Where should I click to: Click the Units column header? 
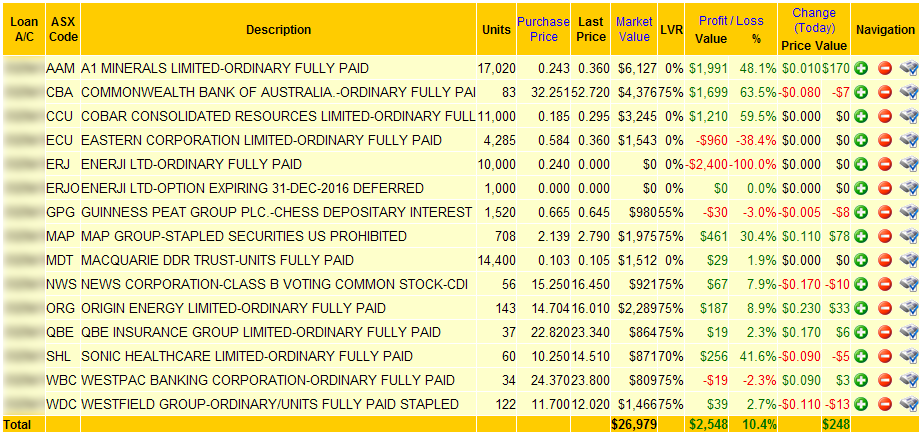point(496,29)
